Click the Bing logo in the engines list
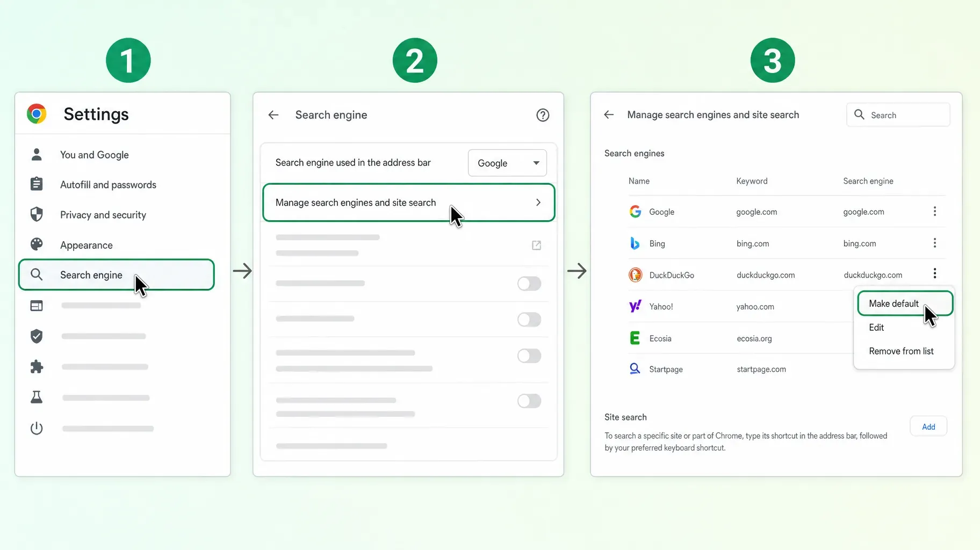 pos(635,243)
